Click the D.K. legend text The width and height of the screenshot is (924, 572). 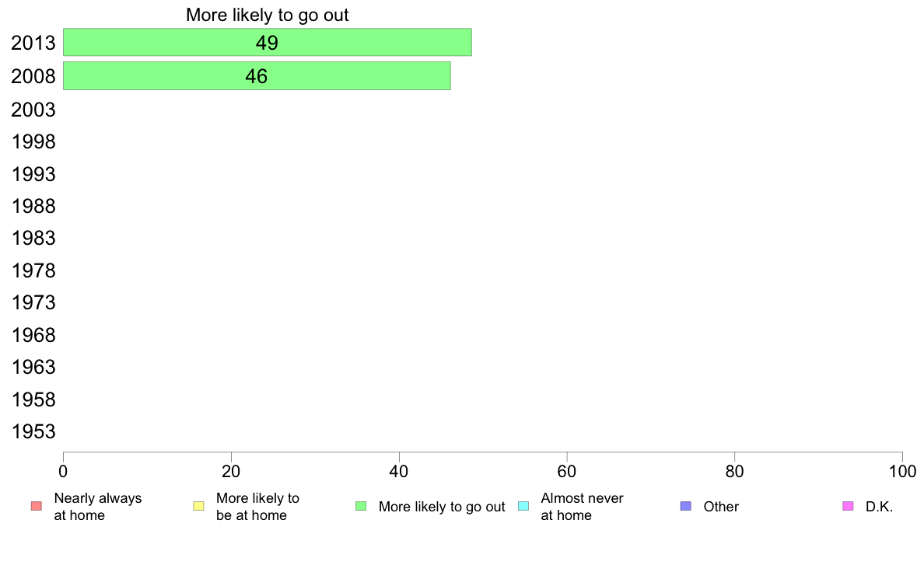879,507
